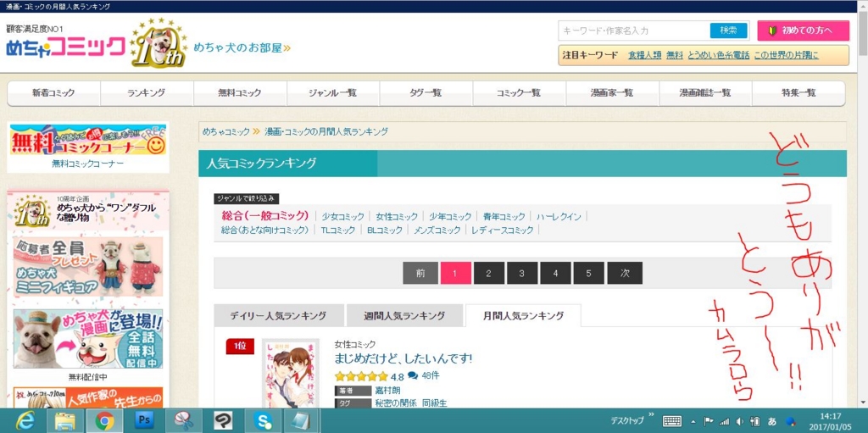Open ジャンル一覧 in the nav bar

(332, 93)
